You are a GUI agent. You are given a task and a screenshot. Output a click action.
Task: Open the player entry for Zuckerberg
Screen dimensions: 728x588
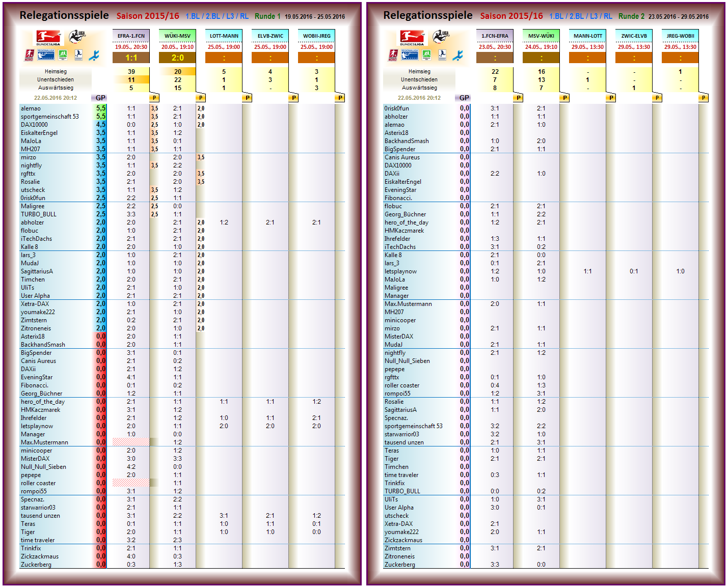point(35,565)
